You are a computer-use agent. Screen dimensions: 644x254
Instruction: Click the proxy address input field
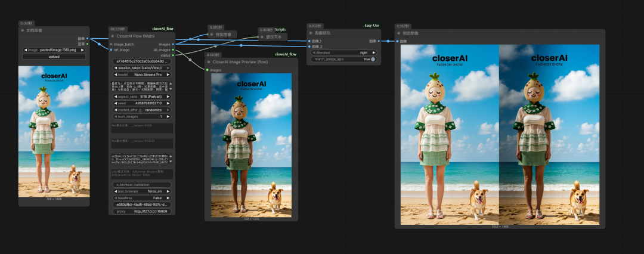(x=142, y=211)
